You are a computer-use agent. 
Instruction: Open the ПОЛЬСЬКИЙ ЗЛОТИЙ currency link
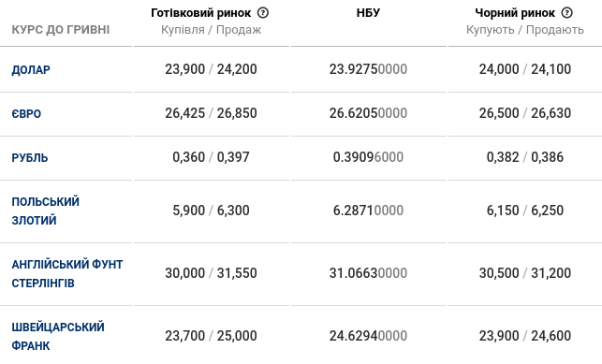45,211
